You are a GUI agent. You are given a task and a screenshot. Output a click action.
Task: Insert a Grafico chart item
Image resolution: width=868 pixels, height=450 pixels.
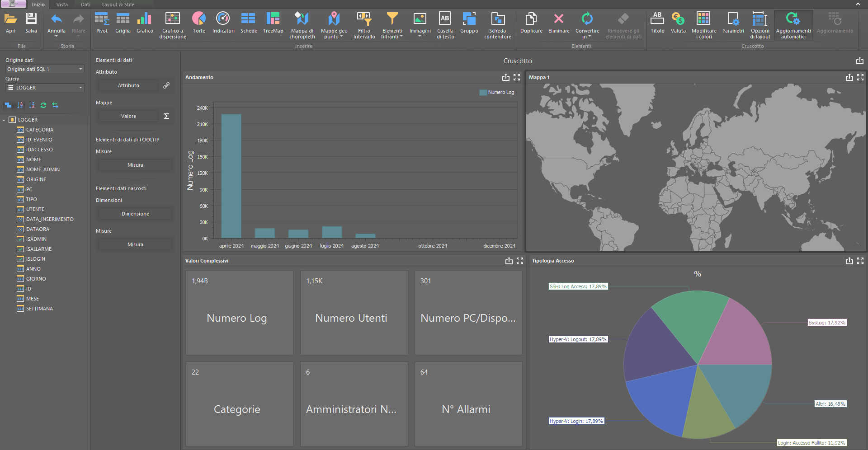[145, 23]
